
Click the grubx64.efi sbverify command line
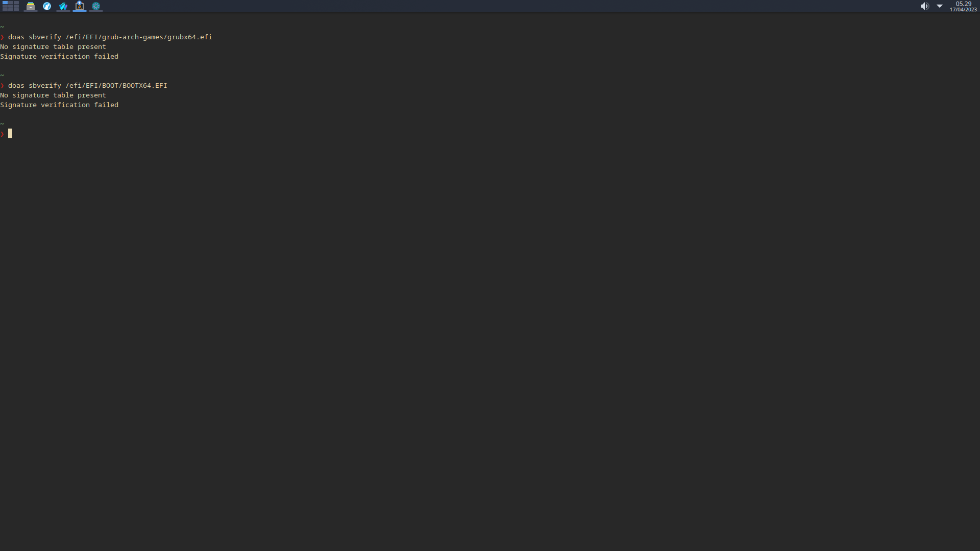pos(110,37)
